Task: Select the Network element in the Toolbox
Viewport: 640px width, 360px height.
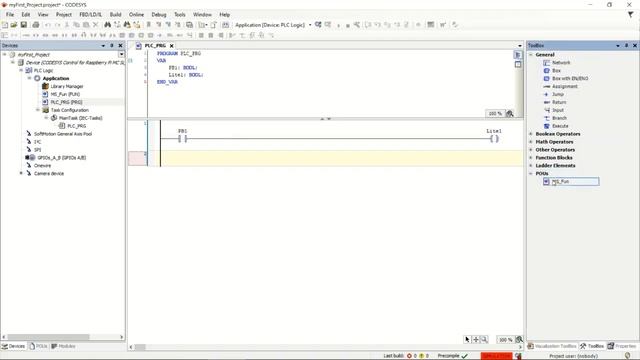Action: 557,62
